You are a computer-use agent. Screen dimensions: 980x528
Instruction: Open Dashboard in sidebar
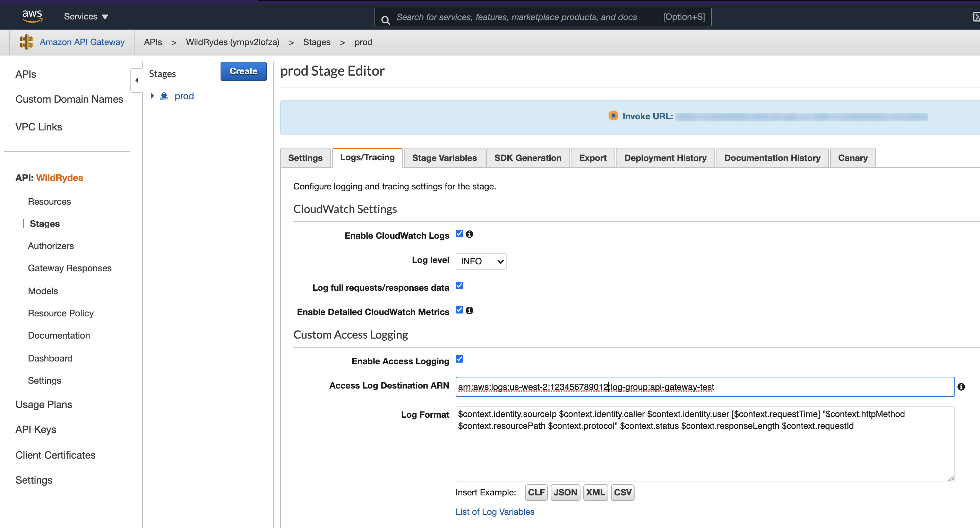pyautogui.click(x=50, y=358)
